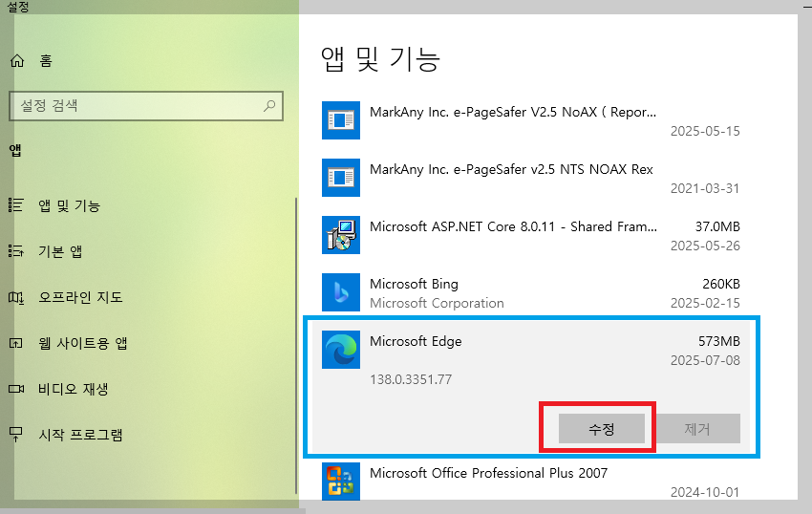Click the search magnifier icon in the settings search box
The image size is (812, 514).
click(269, 106)
